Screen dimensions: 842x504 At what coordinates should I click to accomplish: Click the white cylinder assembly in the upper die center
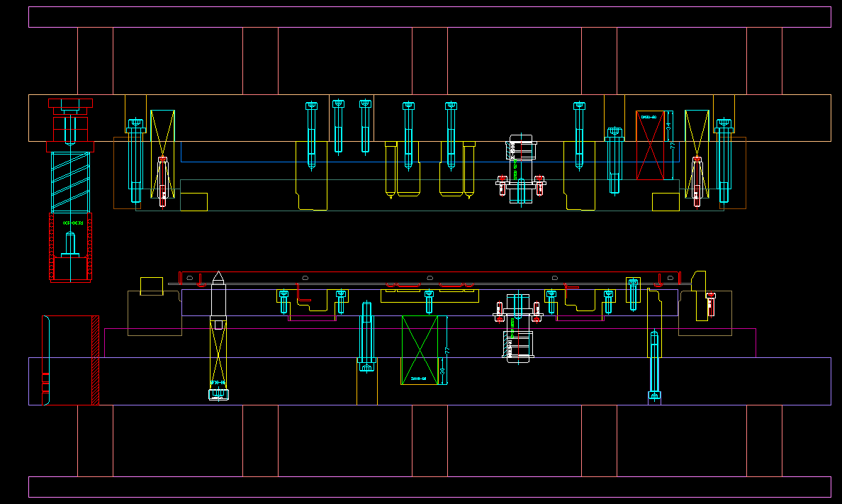521,169
